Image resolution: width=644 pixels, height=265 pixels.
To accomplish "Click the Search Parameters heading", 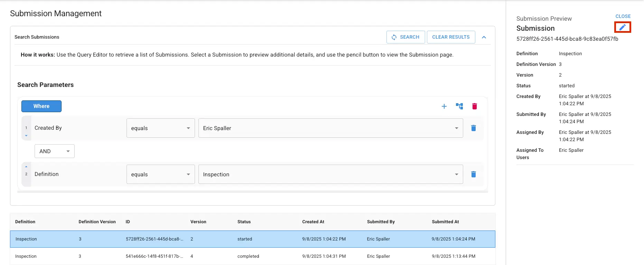I will coord(46,85).
